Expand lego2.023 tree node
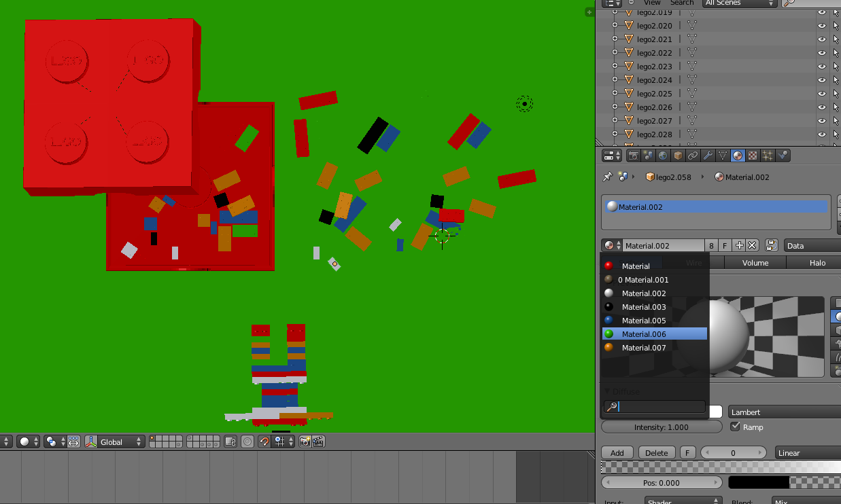The image size is (841, 504). pyautogui.click(x=615, y=67)
